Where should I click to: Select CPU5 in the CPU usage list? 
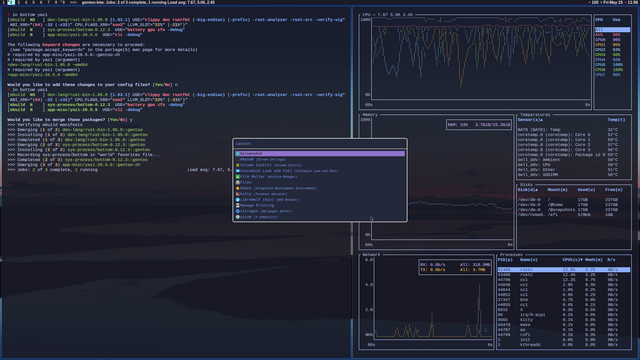tap(612, 64)
